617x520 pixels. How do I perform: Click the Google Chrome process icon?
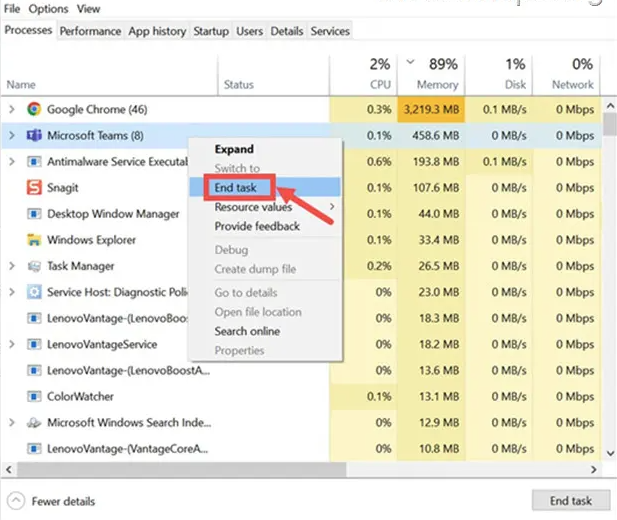(x=34, y=109)
